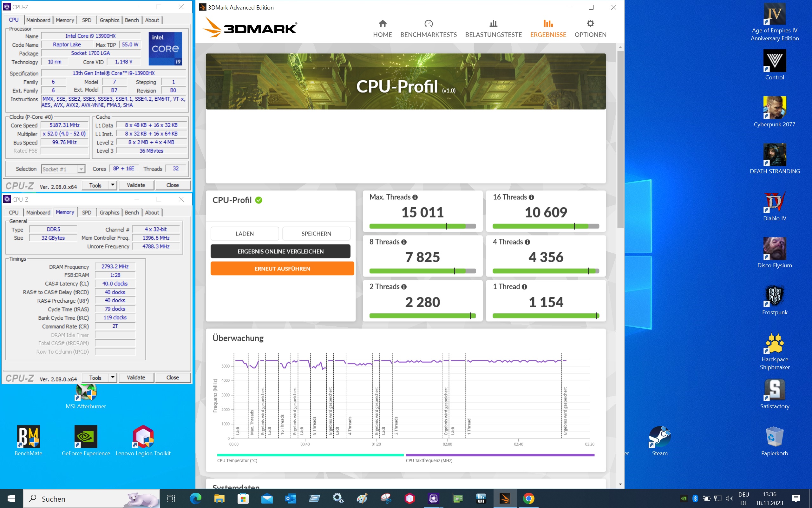This screenshot has width=812, height=508.
Task: Click Validate in top CPU-Z window
Action: 136,185
